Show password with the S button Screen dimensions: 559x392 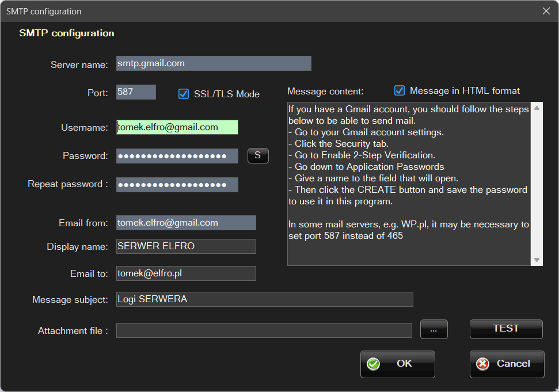tap(258, 155)
